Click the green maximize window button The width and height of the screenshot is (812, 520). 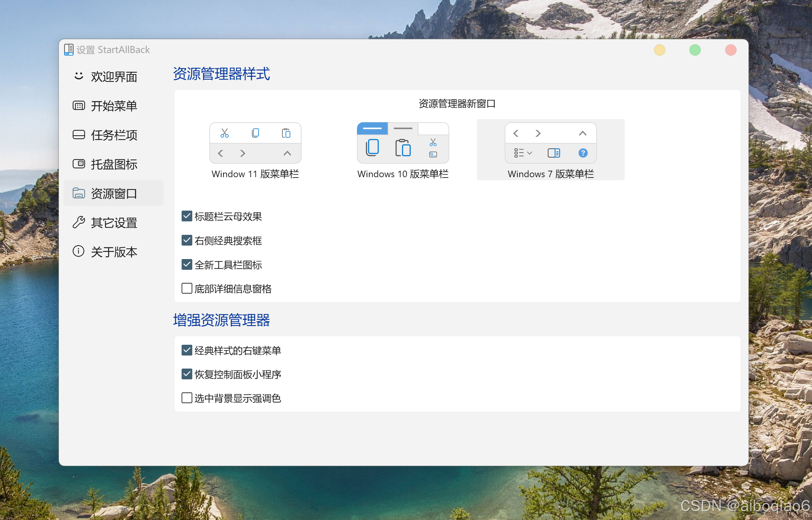(x=695, y=50)
